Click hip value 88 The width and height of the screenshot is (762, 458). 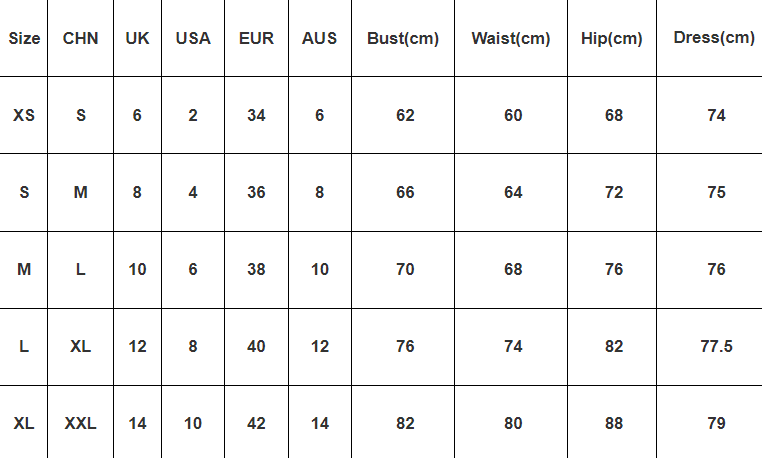click(612, 423)
